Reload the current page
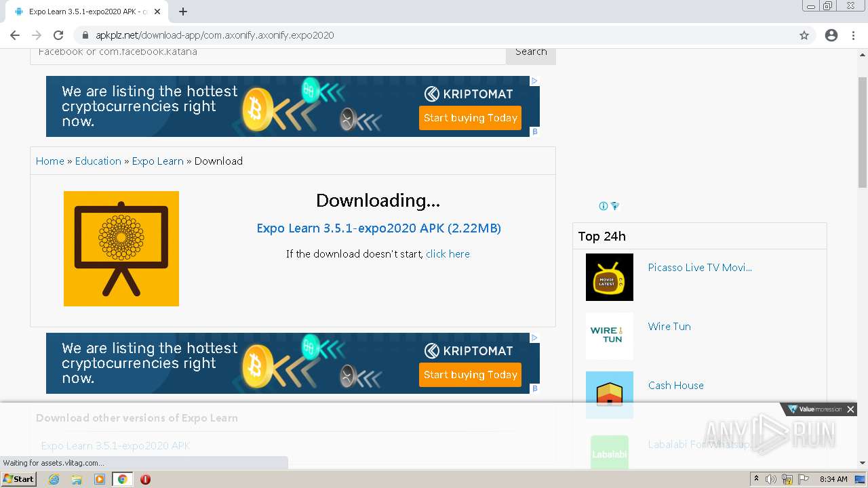Image resolution: width=868 pixels, height=488 pixels. coord(58,35)
